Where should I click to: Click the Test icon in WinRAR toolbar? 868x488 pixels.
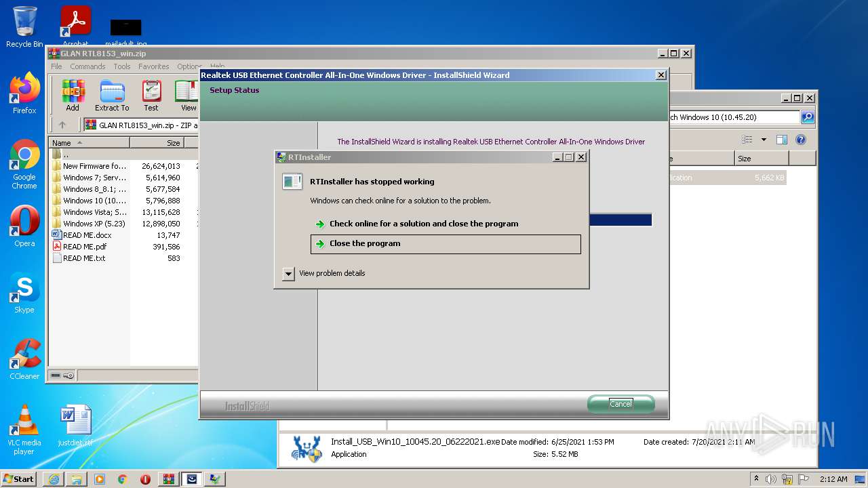pyautogui.click(x=151, y=96)
